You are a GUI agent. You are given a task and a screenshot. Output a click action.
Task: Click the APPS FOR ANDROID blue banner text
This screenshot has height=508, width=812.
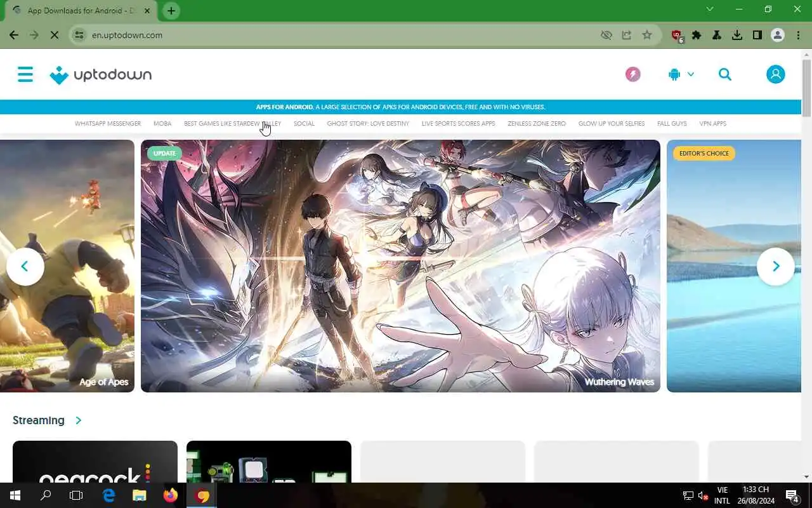(400, 107)
